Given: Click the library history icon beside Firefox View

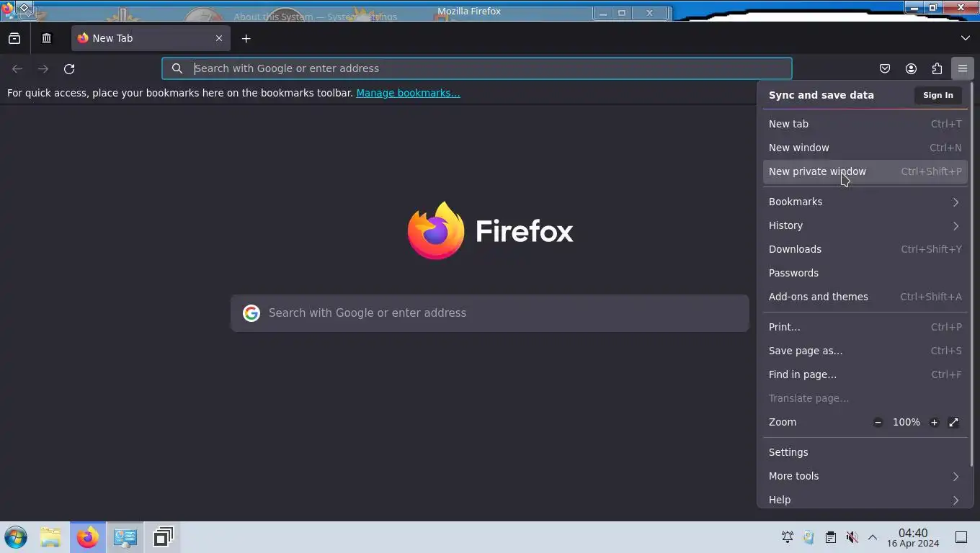Looking at the screenshot, I should [47, 38].
